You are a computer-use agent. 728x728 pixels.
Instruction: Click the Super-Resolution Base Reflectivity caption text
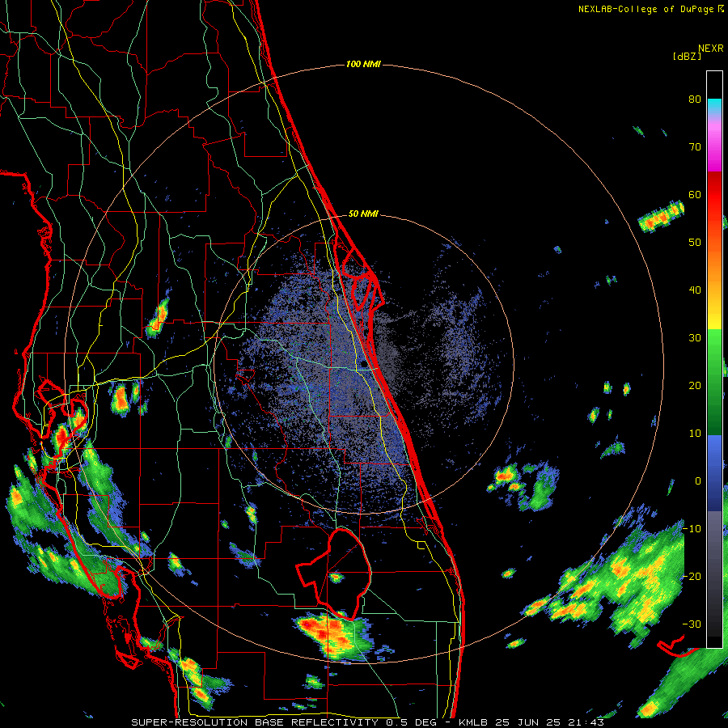pos(255,722)
